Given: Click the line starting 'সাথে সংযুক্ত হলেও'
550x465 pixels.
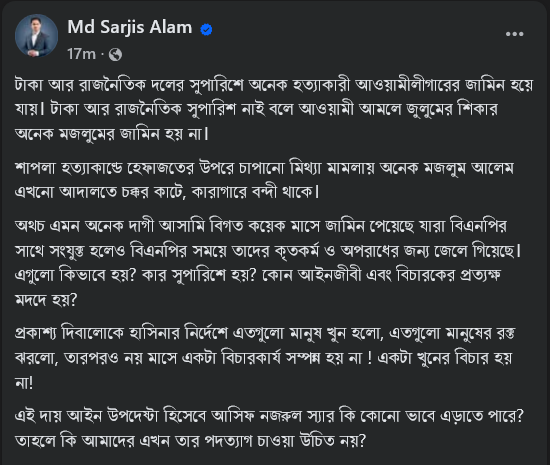Looking at the screenshot, I should pos(268,251).
